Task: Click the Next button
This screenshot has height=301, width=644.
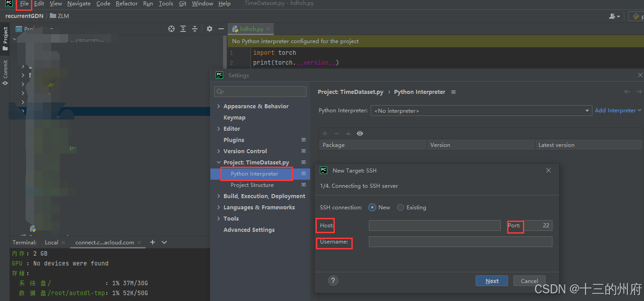Action: (492, 281)
